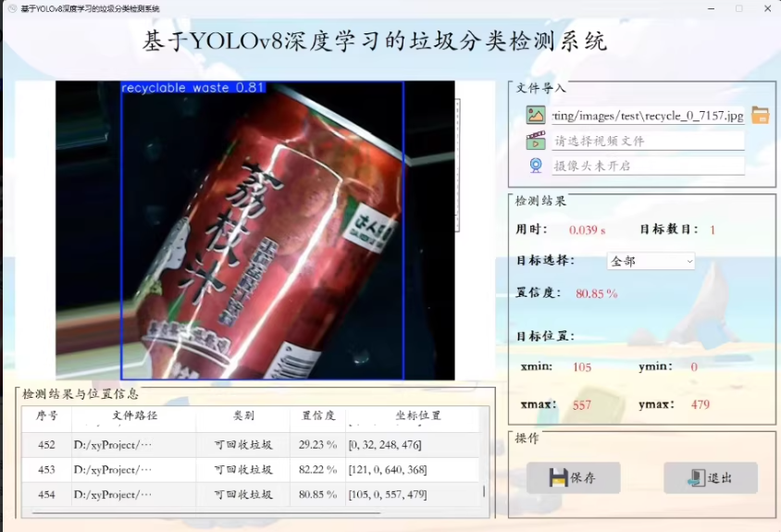Image resolution: width=781 pixels, height=532 pixels.
Task: Click the 类别 column header
Action: point(243,416)
